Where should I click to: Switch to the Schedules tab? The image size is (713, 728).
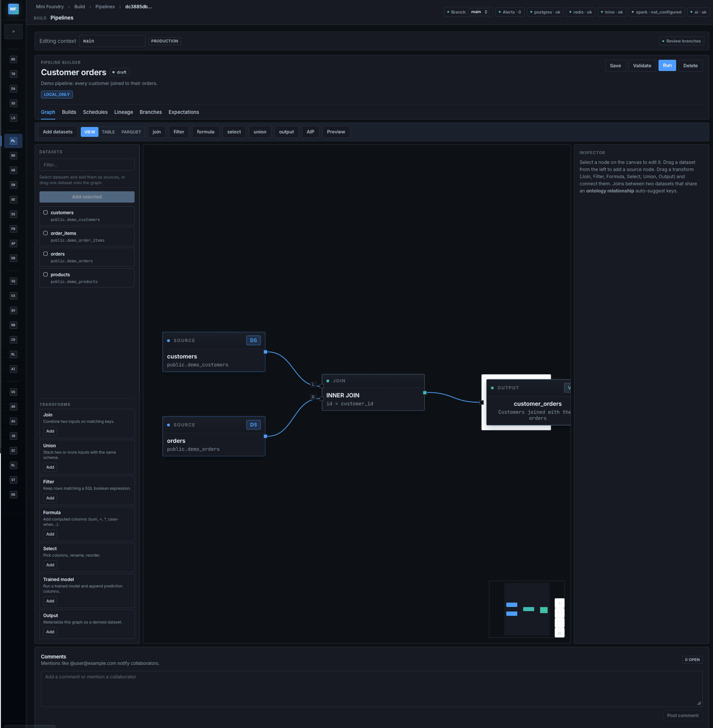click(x=95, y=112)
